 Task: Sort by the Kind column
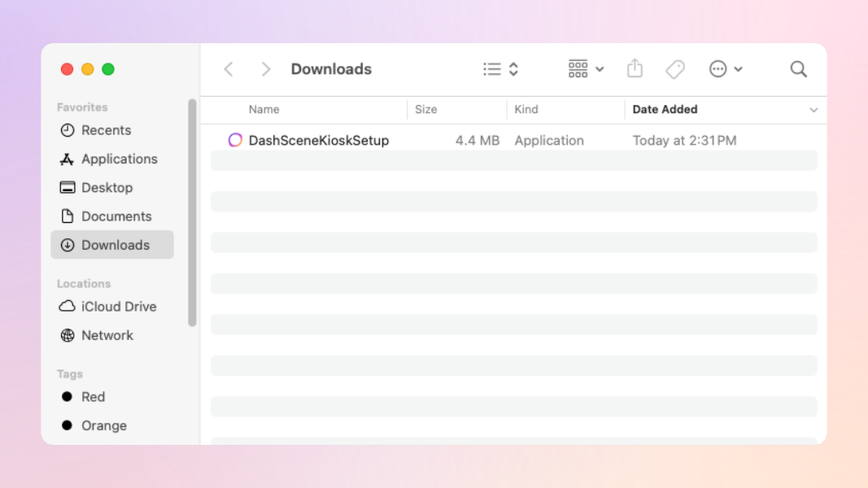526,110
